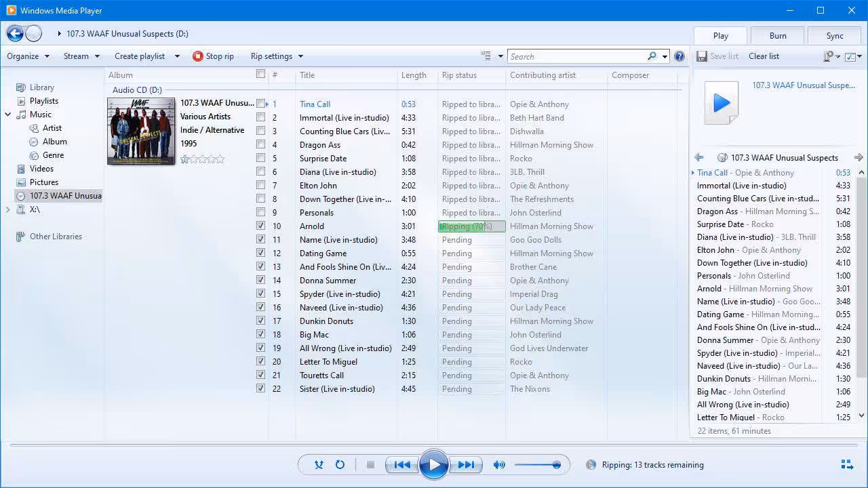Click the large Play button
Image resolution: width=868 pixels, height=488 pixels.
[x=434, y=465]
